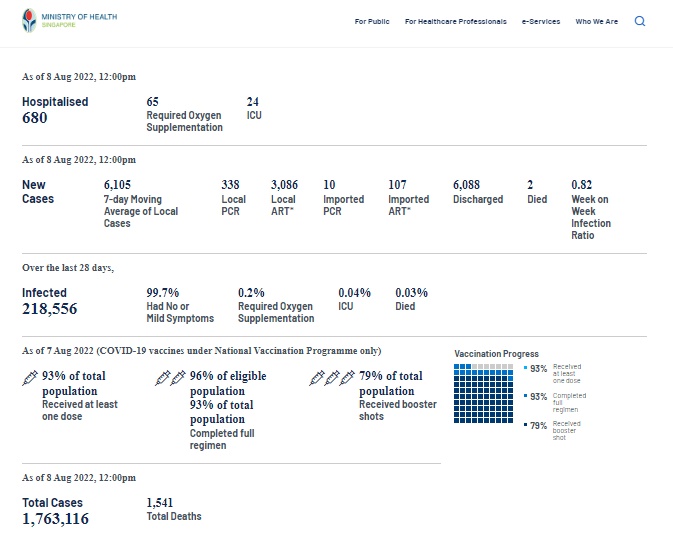This screenshot has width=673, height=541.
Task: Click the double syringe icon for full regimen
Action: point(169,378)
